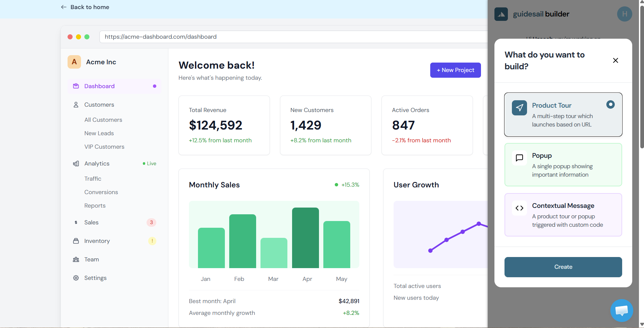Click the Contextual Message code brackets icon

tap(519, 208)
